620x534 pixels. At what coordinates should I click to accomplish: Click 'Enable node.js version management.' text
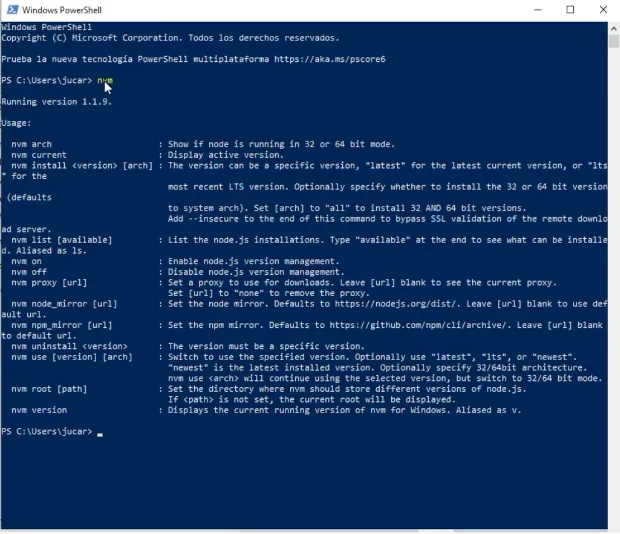tap(253, 261)
